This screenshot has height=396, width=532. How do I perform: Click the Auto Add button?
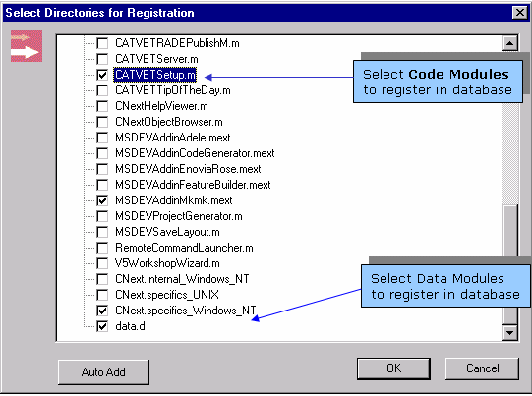[103, 372]
